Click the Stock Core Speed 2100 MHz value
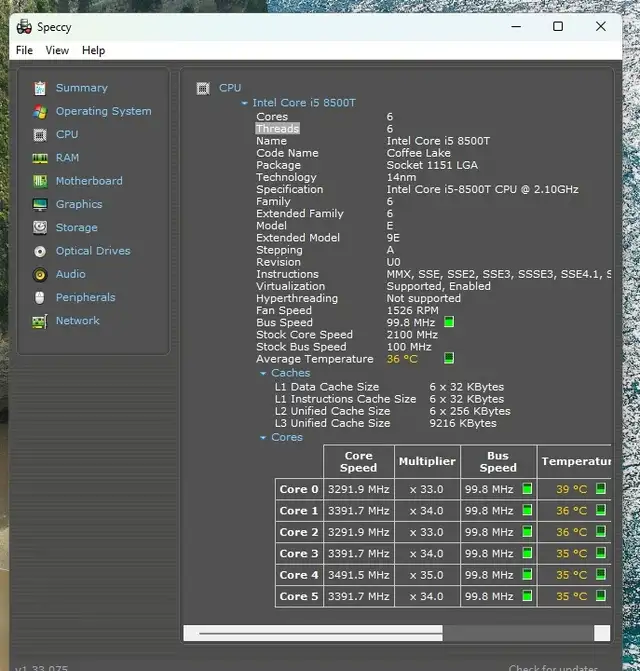The width and height of the screenshot is (640, 671). pyautogui.click(x=412, y=335)
